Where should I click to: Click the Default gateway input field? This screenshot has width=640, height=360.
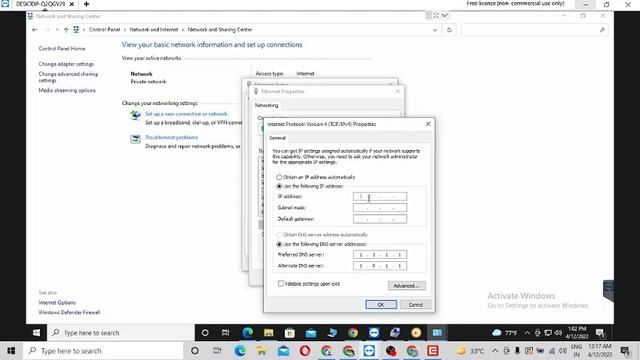(x=380, y=219)
